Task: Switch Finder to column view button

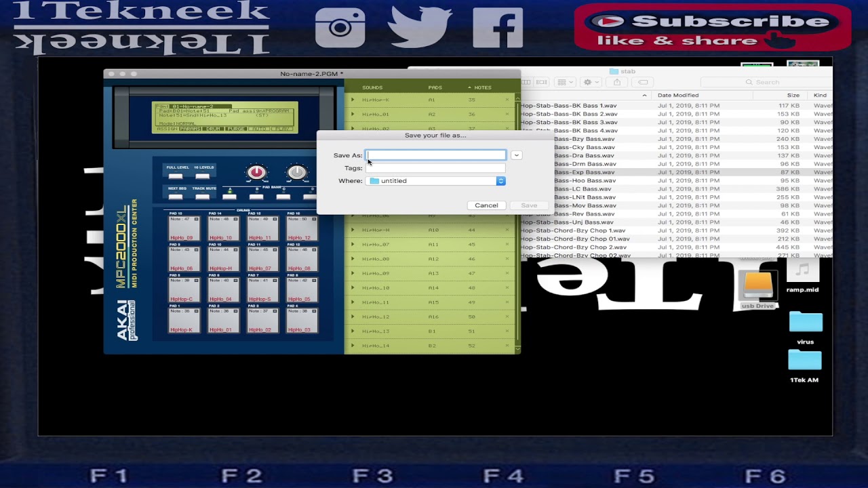Action: coord(526,82)
